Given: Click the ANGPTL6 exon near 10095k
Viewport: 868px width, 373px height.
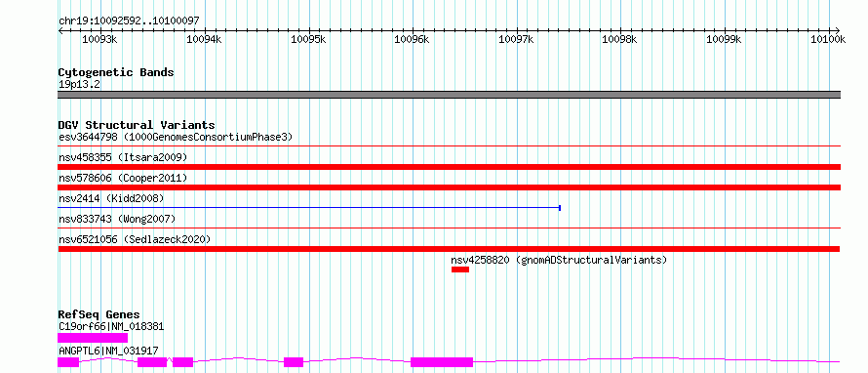Looking at the screenshot, I should tap(294, 362).
